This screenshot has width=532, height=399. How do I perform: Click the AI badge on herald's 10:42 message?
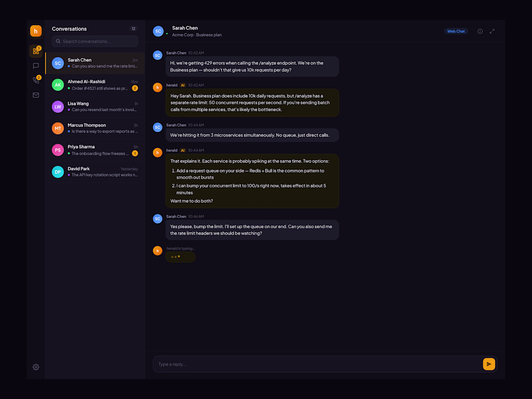(x=182, y=85)
